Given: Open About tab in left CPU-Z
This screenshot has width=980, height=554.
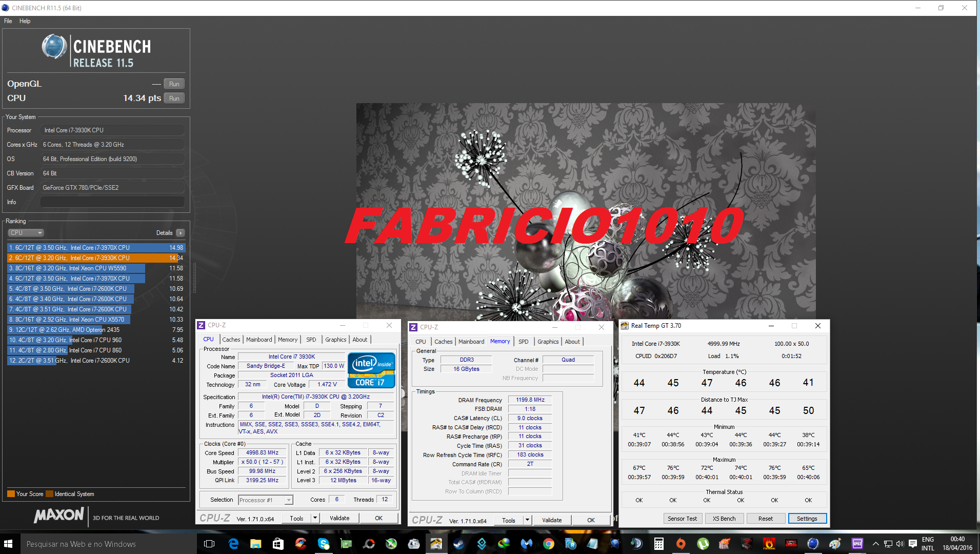Looking at the screenshot, I should pos(360,340).
